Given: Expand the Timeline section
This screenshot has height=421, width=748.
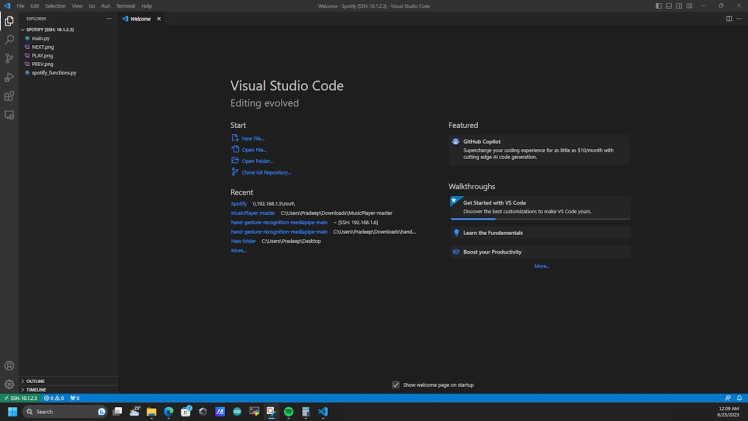Looking at the screenshot, I should [37, 390].
